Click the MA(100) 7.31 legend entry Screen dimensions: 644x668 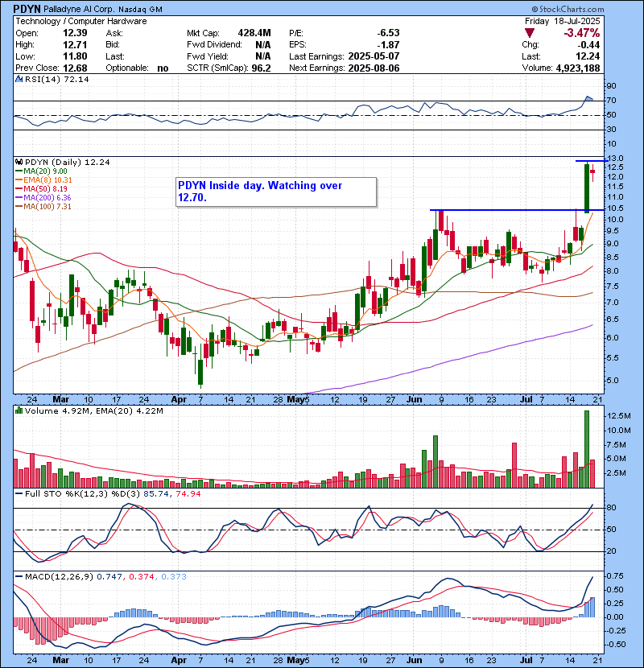tap(43, 207)
